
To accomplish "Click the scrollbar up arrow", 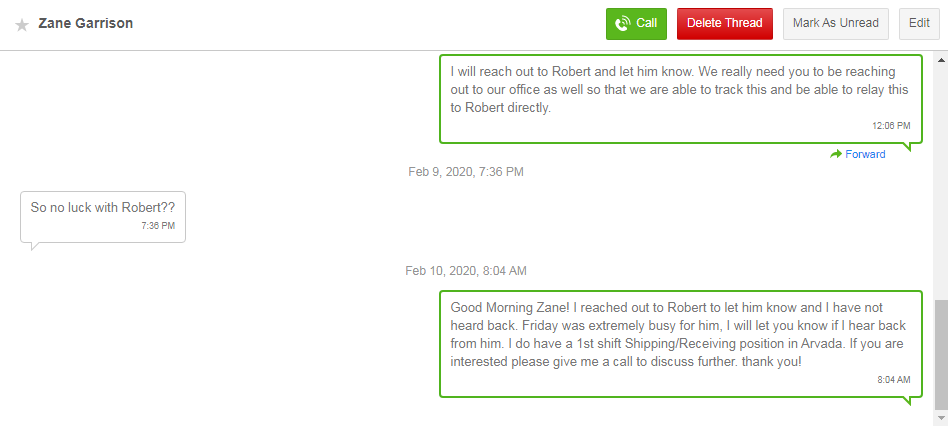I will [940, 57].
